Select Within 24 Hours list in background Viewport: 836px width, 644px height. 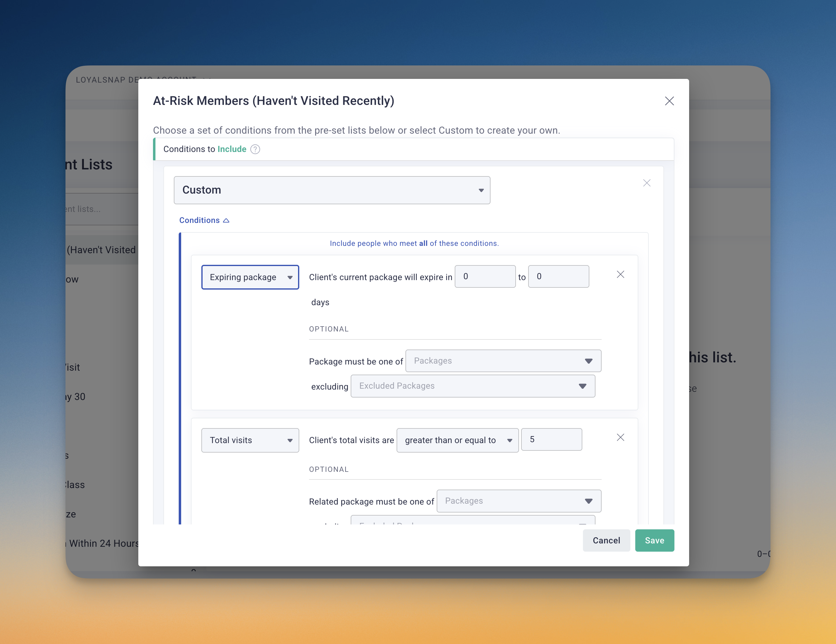pyautogui.click(x=102, y=543)
